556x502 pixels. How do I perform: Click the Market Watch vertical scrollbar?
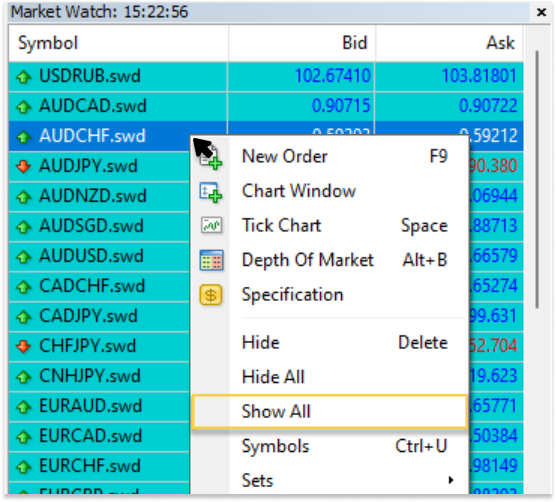(x=538, y=179)
